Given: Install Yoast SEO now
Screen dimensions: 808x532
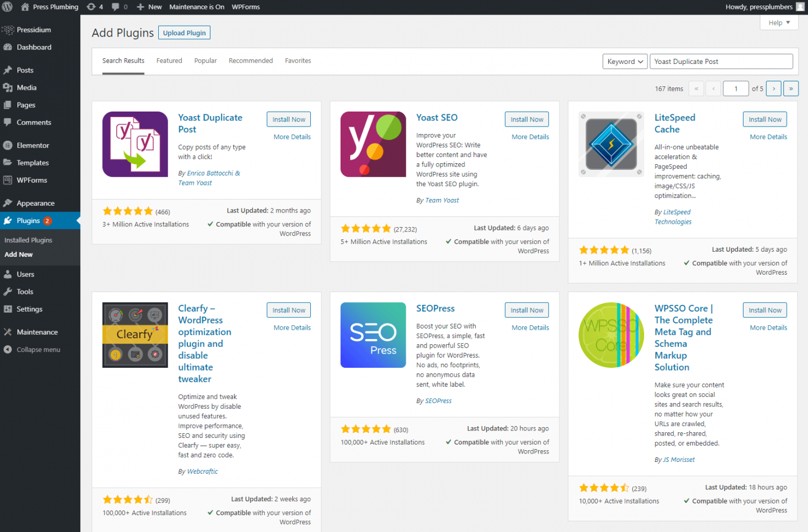Looking at the screenshot, I should tap(527, 119).
